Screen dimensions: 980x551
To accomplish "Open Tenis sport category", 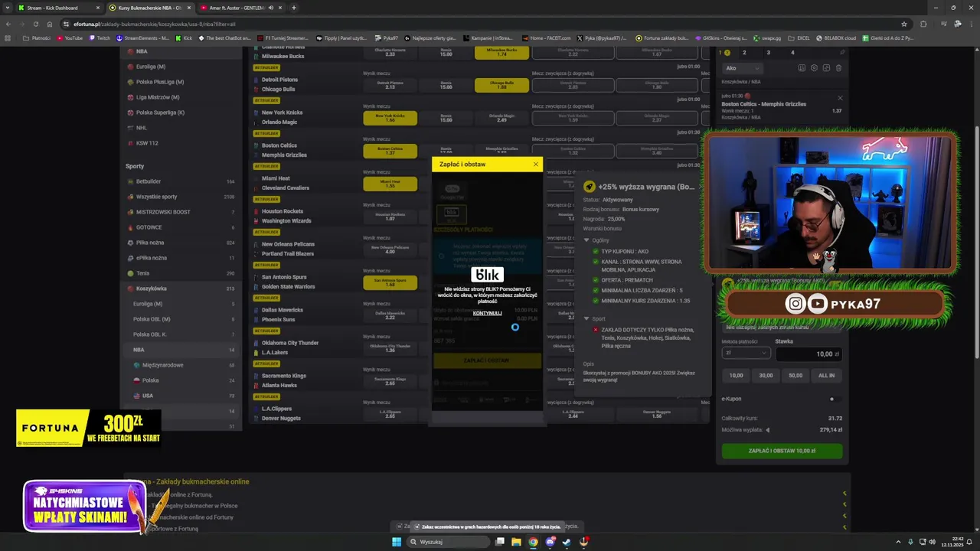I will [181, 273].
